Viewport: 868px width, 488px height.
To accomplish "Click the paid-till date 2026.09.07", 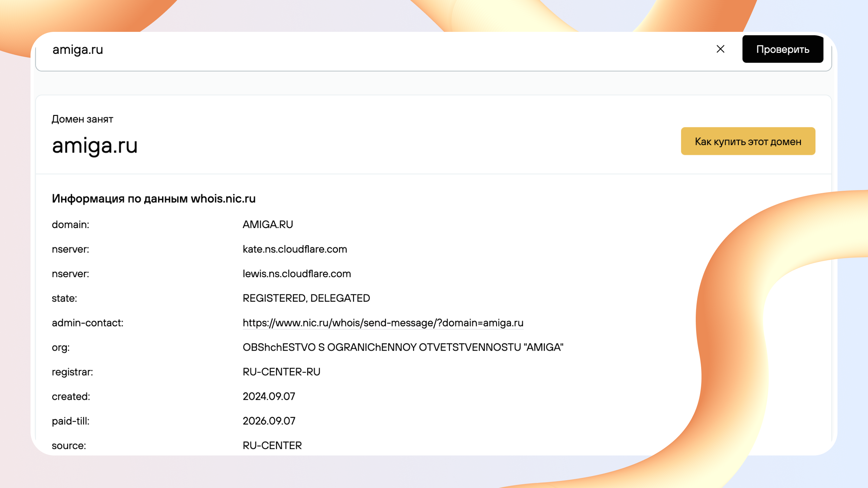I will pyautogui.click(x=269, y=421).
